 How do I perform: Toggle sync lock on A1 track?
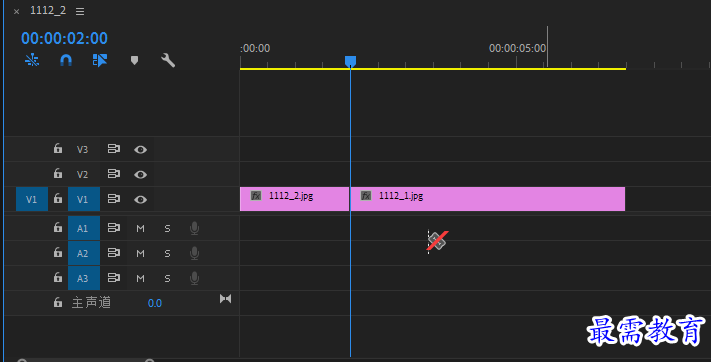(x=113, y=228)
